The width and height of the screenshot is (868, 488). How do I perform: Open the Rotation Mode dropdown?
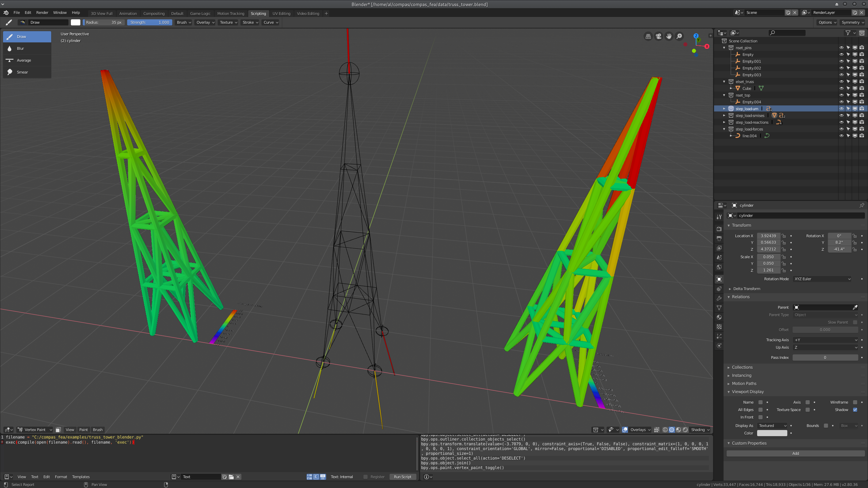tap(822, 279)
